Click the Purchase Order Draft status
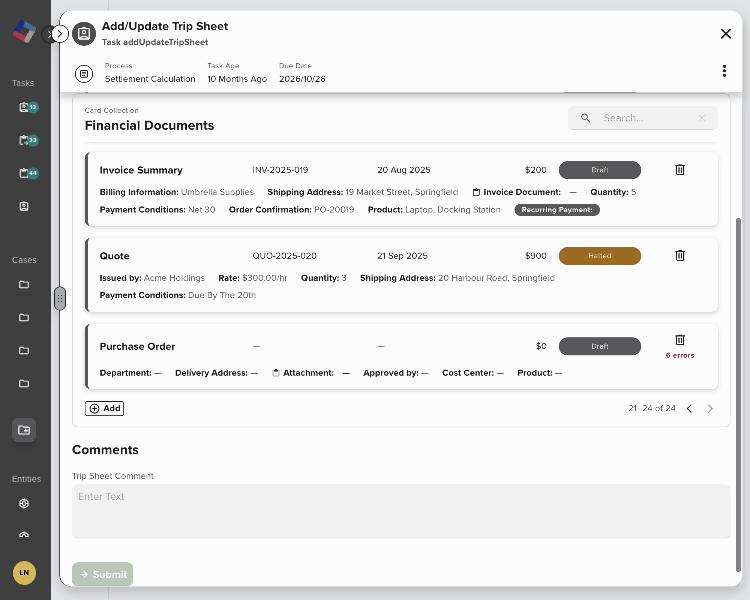750x600 pixels. point(600,346)
